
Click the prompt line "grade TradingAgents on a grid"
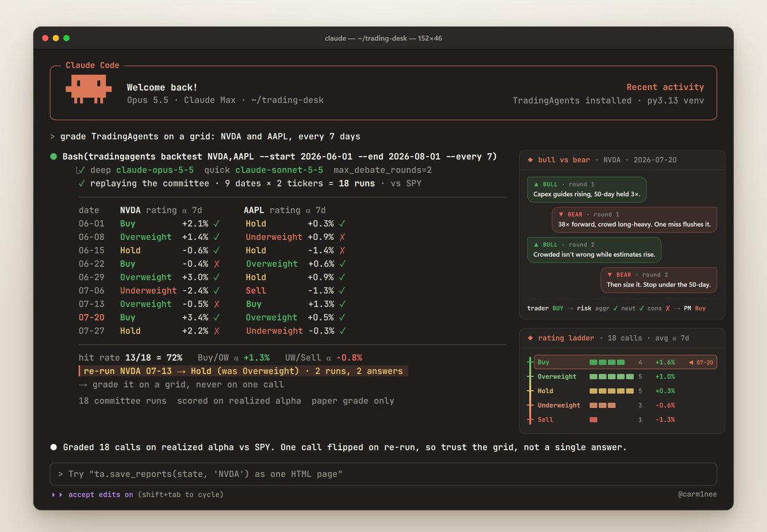210,136
